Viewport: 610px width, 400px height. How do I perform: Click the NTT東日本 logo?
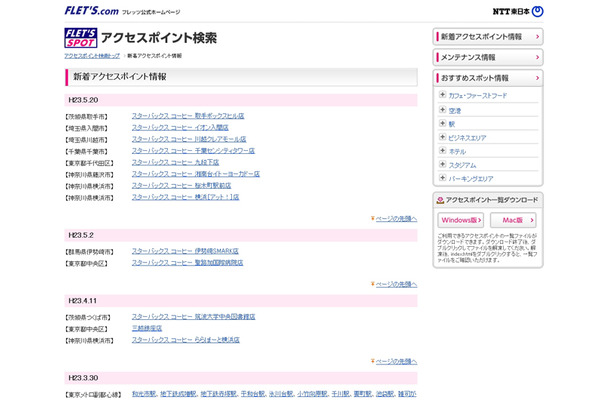click(x=518, y=11)
